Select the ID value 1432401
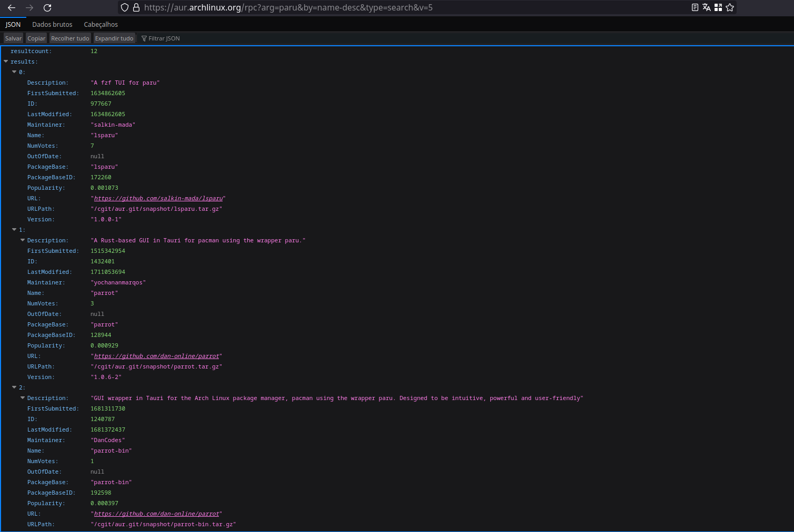The image size is (794, 532). click(x=103, y=261)
